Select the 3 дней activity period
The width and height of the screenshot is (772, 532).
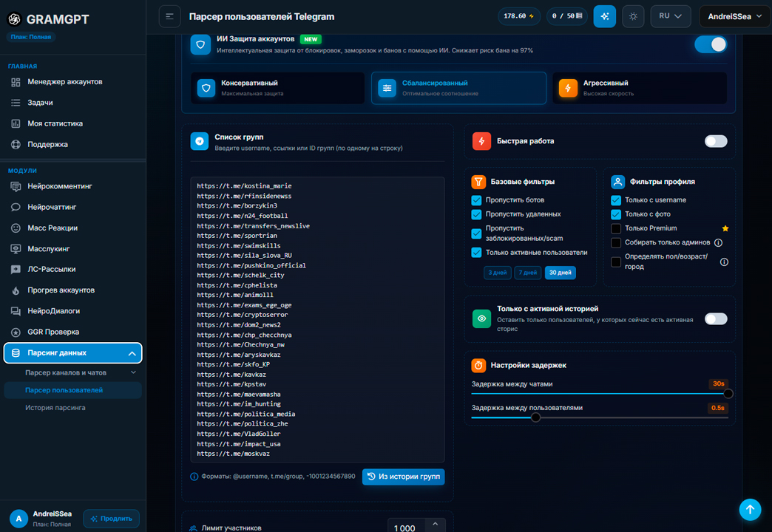click(x=497, y=273)
